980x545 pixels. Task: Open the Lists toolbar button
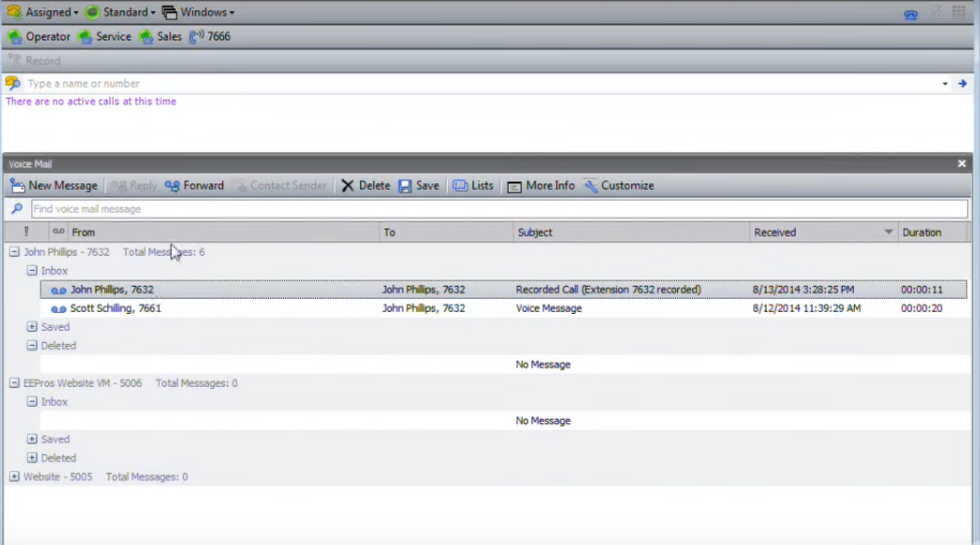pyautogui.click(x=473, y=185)
